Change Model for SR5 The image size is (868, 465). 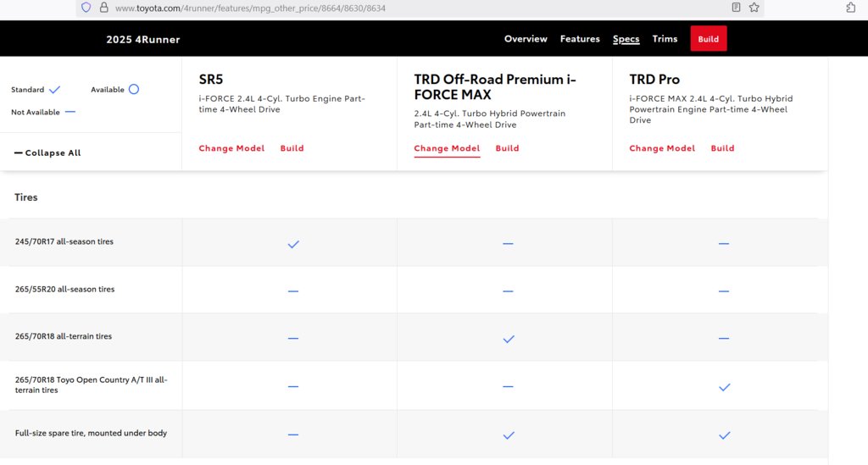(231, 148)
